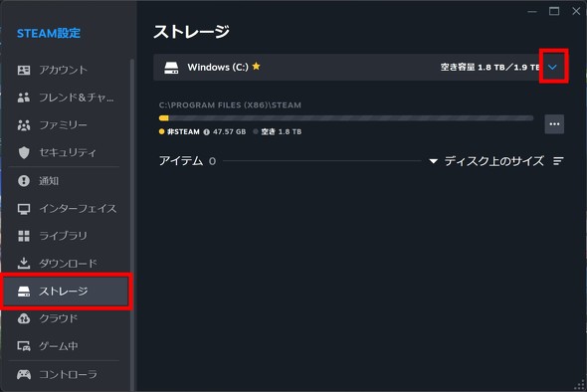Open ダウンロード settings
This screenshot has height=392, width=587.
(x=66, y=264)
